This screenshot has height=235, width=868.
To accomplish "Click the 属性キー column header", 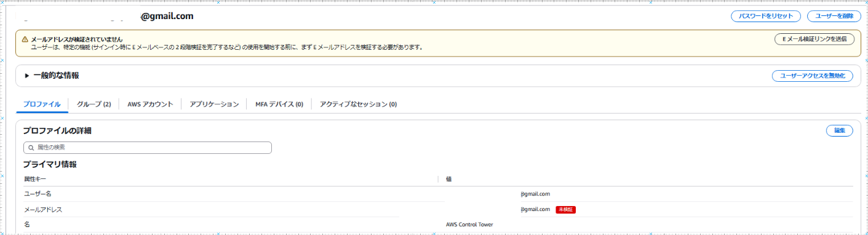I will click(35, 179).
